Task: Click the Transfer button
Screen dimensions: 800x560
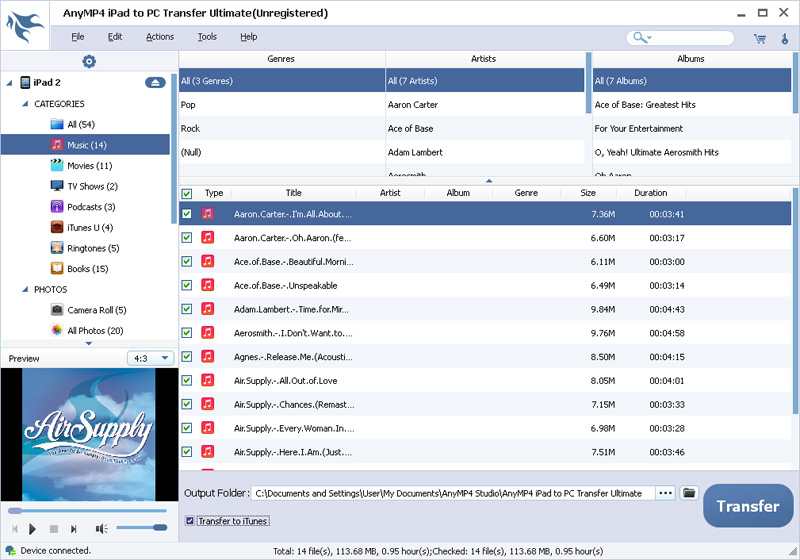Action: point(748,506)
